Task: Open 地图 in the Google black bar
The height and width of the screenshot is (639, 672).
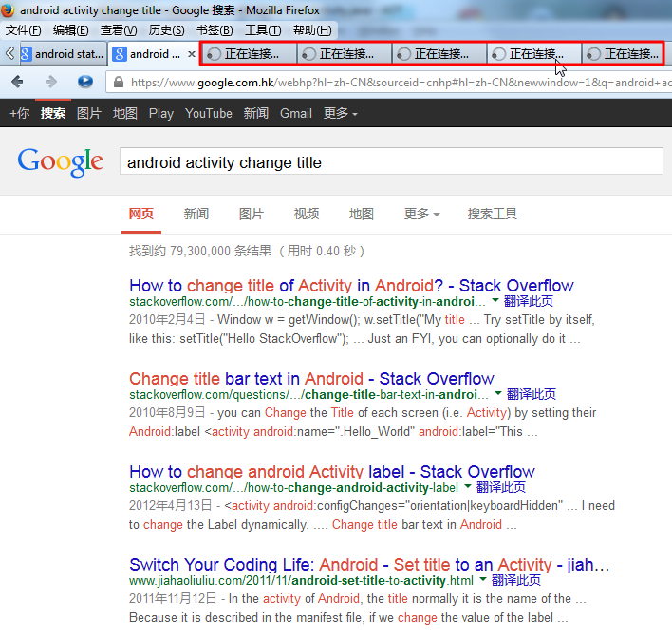Action: (x=124, y=113)
